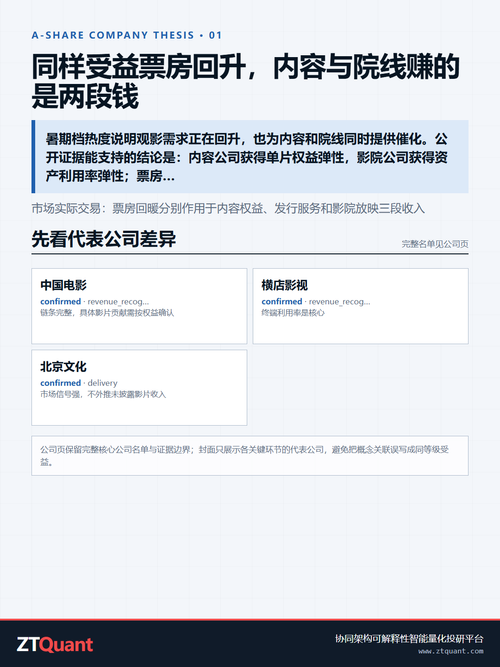Viewport: 500px width, 667px height.
Task: Click the confirmed tag under 中国电影
Action: 60,301
